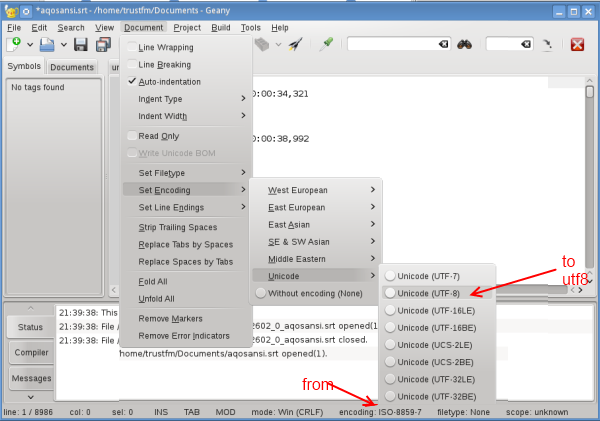Switch to the Symbols sidebar tab
Viewport: 600px width, 421px height.
[x=24, y=66]
